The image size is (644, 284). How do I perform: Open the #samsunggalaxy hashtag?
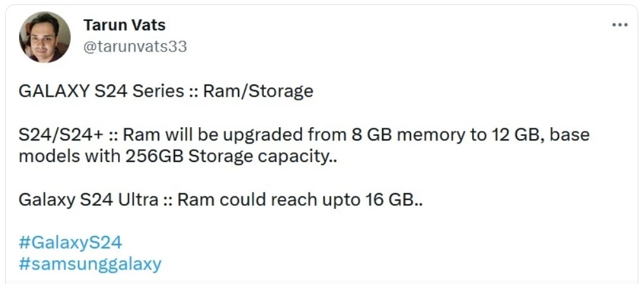(x=90, y=264)
